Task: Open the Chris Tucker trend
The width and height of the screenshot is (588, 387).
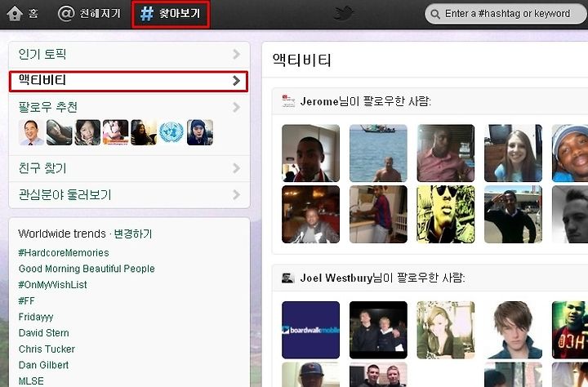Action: (47, 349)
